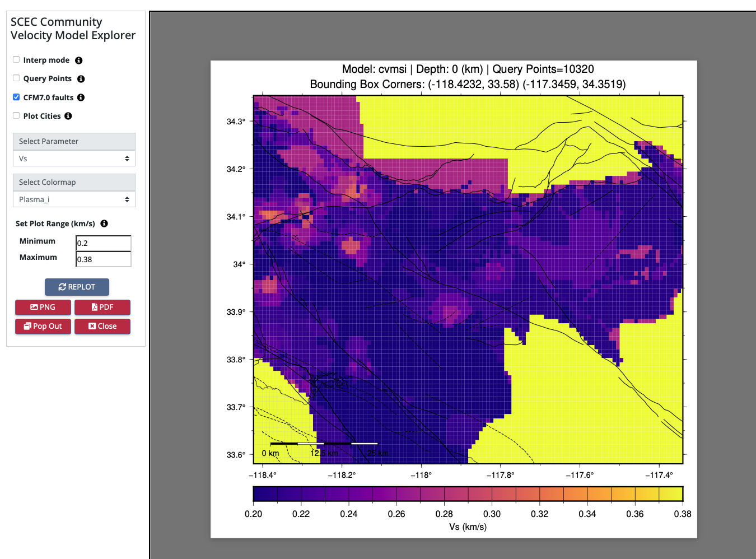Image resolution: width=756 pixels, height=559 pixels.
Task: Focus the Maximum range input field
Action: click(x=104, y=259)
